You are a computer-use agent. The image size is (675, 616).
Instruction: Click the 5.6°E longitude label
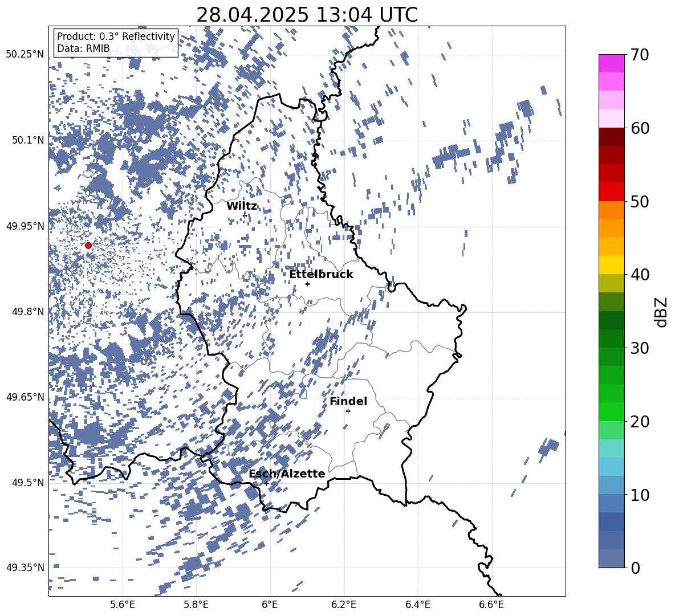(123, 605)
